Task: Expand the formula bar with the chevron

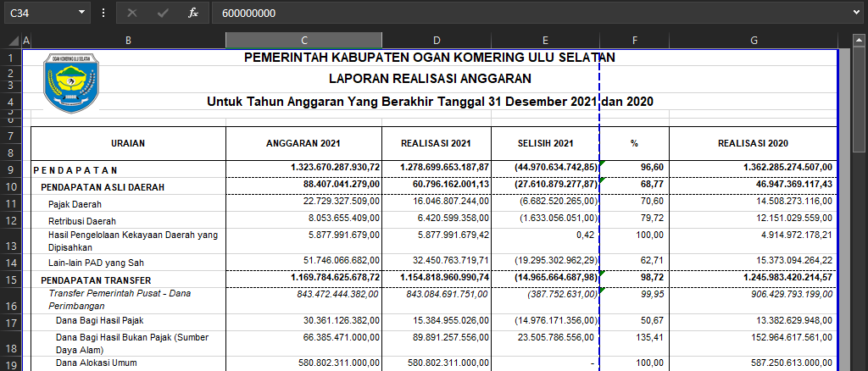Action: pos(855,13)
